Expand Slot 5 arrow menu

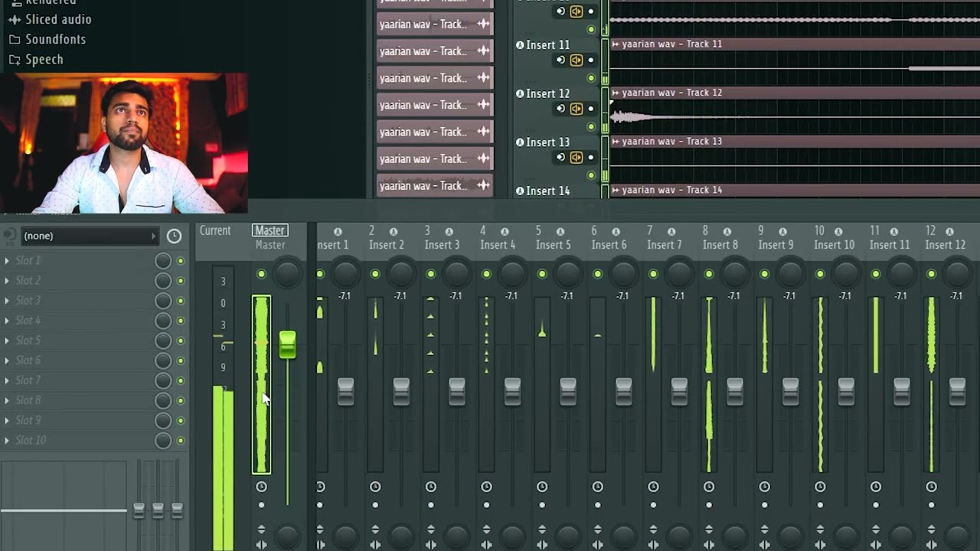point(7,341)
